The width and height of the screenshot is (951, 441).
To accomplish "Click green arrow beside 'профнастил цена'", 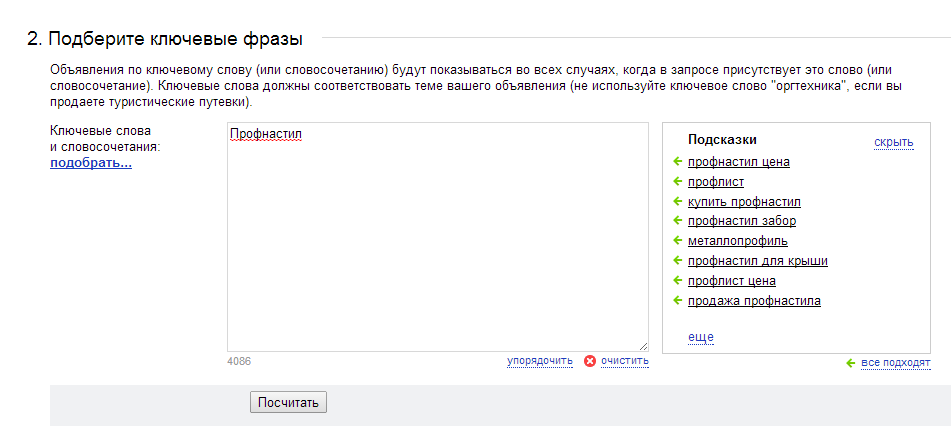I will coord(677,162).
